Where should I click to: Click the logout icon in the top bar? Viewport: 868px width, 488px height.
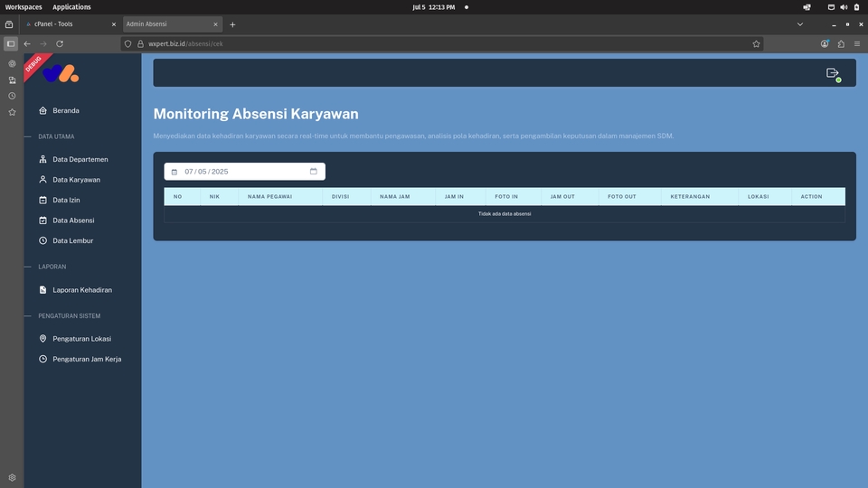coord(833,73)
